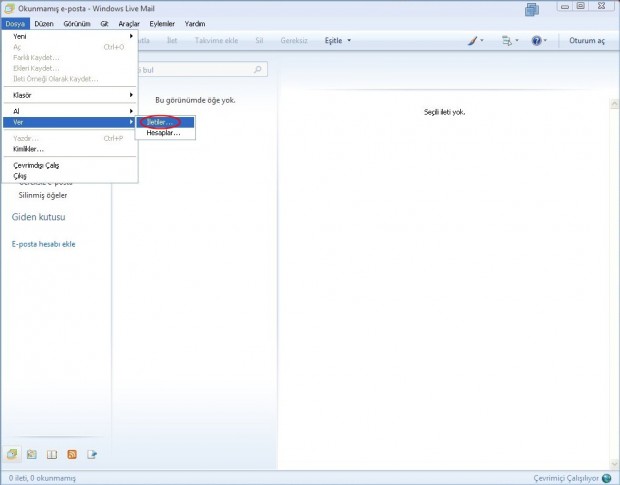
Task: Open the Mail view icon in bottom bar
Action: 11,454
